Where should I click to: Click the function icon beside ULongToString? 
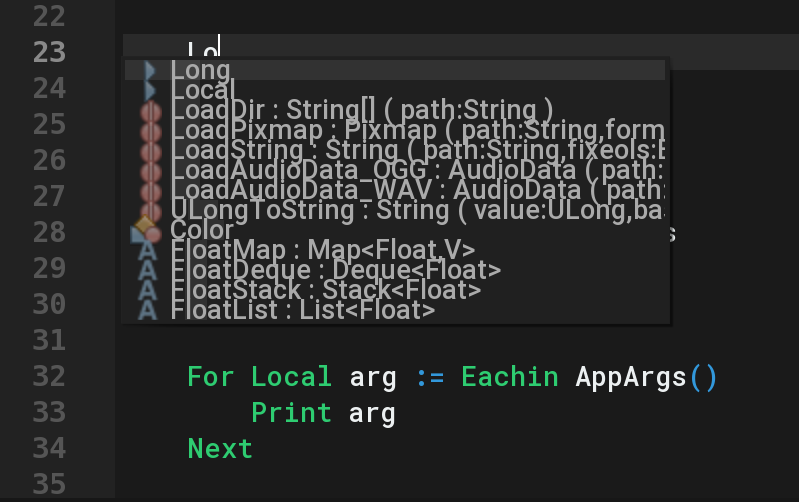coord(150,210)
